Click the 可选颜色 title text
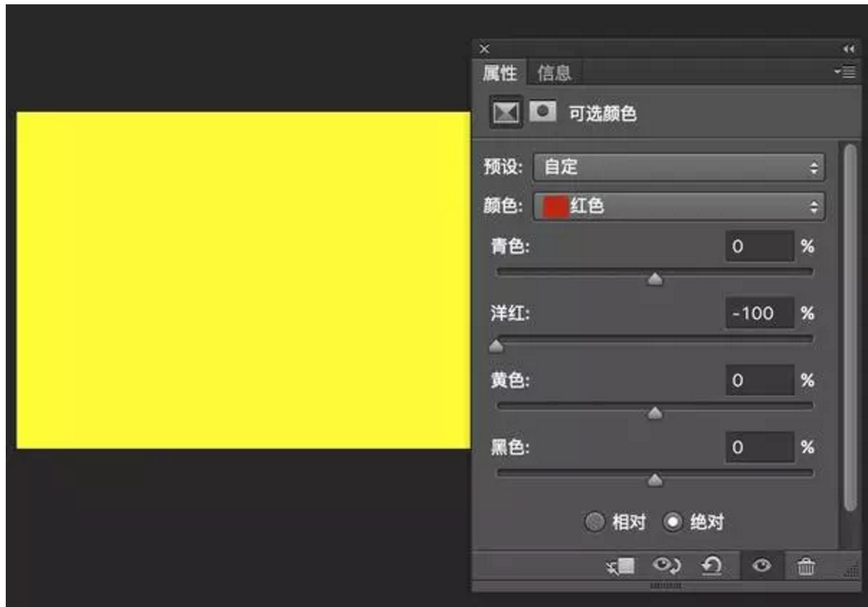This screenshot has width=868, height=607. click(x=603, y=114)
